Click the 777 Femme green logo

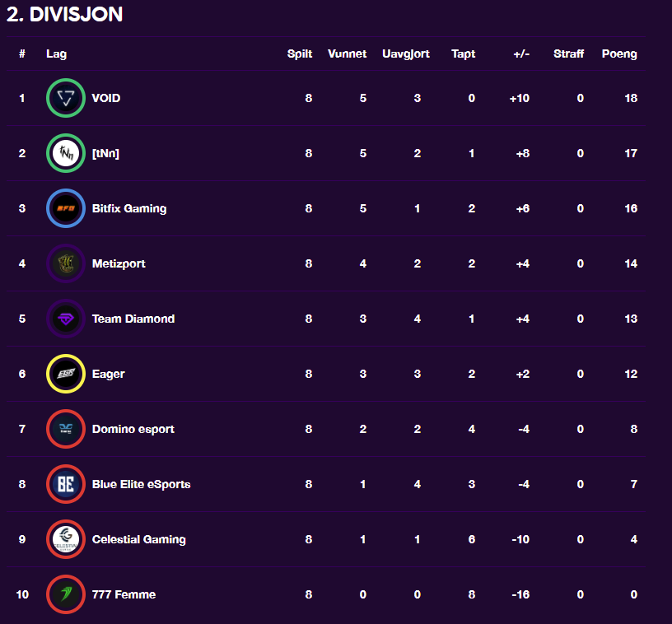[66, 594]
